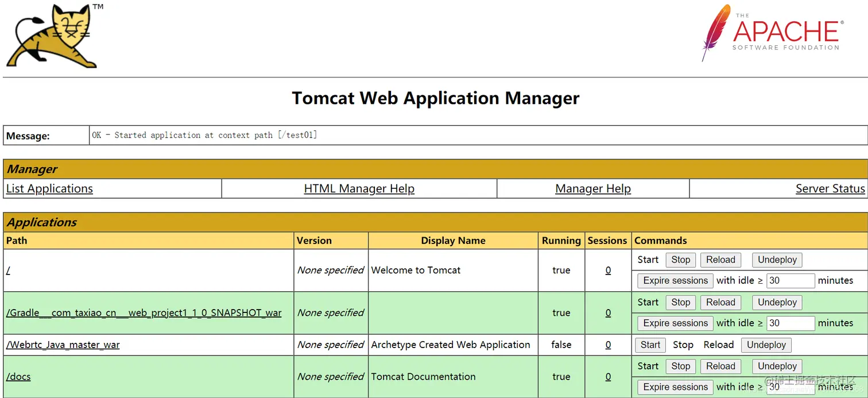The image size is (868, 398).
Task: Click the Tomcat Web Application Manager heading
Action: coord(436,98)
